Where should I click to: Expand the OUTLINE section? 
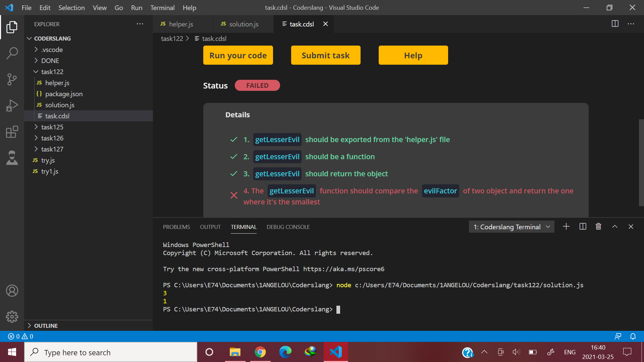(89, 325)
